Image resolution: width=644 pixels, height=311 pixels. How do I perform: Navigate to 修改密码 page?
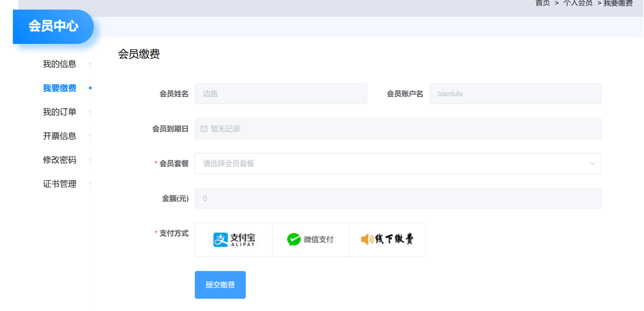point(59,160)
